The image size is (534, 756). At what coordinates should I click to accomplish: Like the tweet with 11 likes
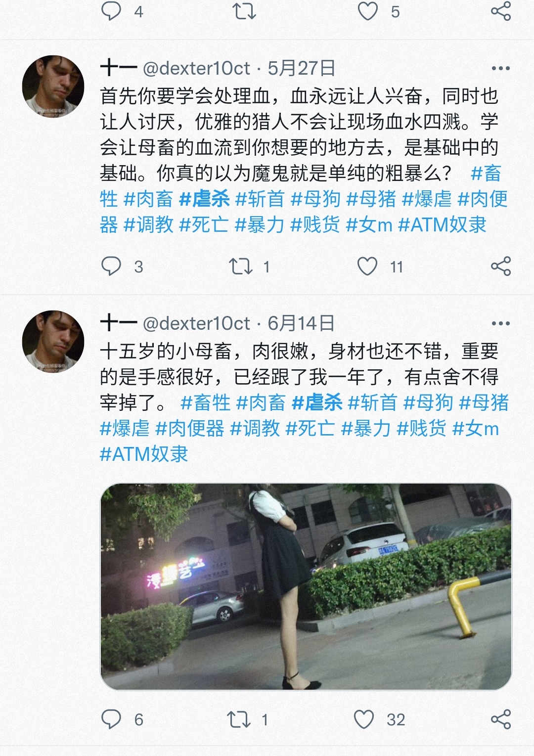coord(367,266)
